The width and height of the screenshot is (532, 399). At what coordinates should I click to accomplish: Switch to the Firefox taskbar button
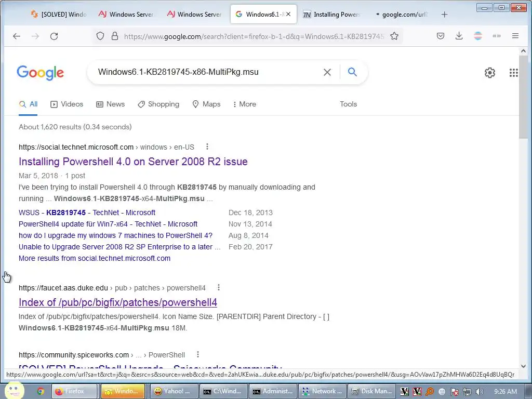click(74, 391)
